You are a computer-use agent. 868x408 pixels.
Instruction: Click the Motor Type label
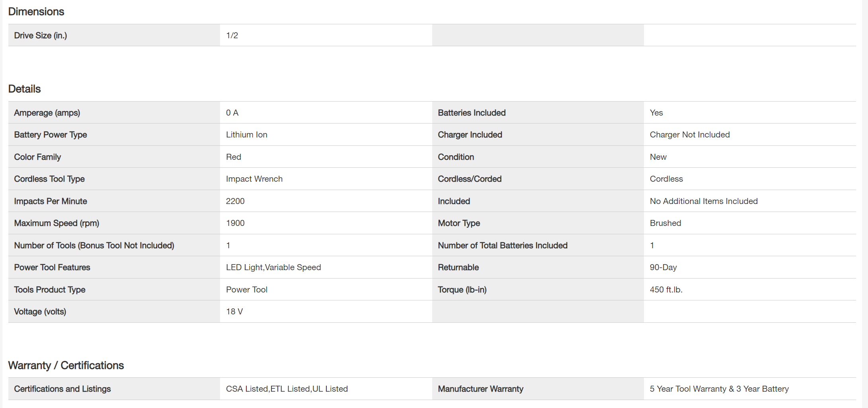click(x=459, y=223)
